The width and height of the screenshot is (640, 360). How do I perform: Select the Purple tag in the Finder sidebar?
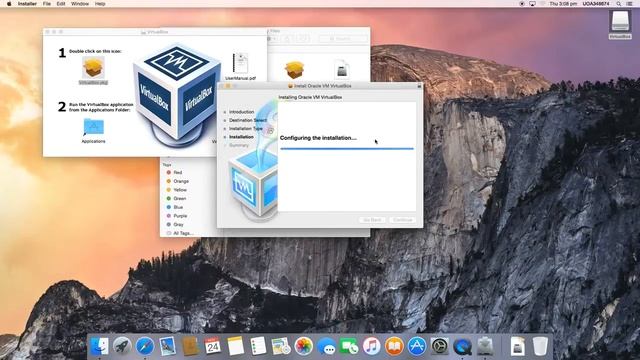(180, 216)
